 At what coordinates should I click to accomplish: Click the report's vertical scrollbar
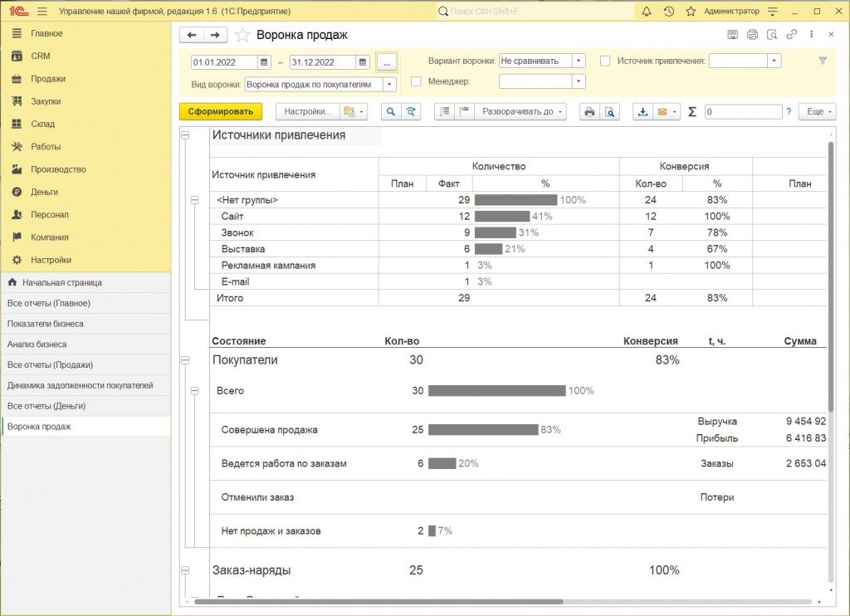830,276
